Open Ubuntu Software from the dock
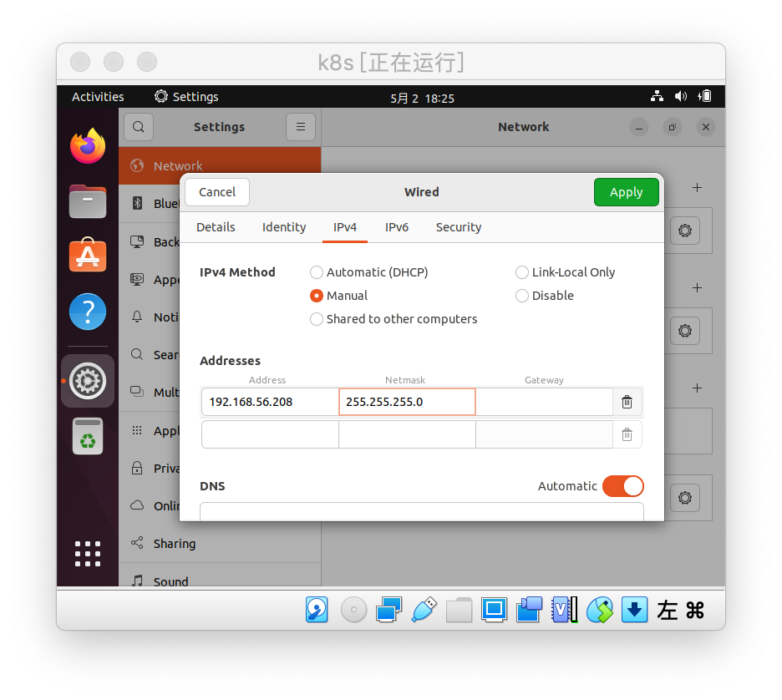 tap(88, 256)
